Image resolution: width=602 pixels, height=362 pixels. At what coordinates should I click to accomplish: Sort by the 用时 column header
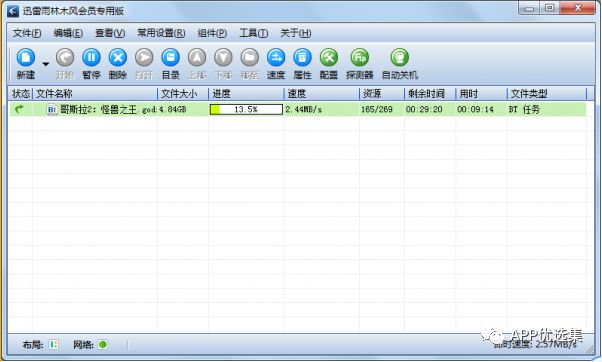click(x=481, y=93)
